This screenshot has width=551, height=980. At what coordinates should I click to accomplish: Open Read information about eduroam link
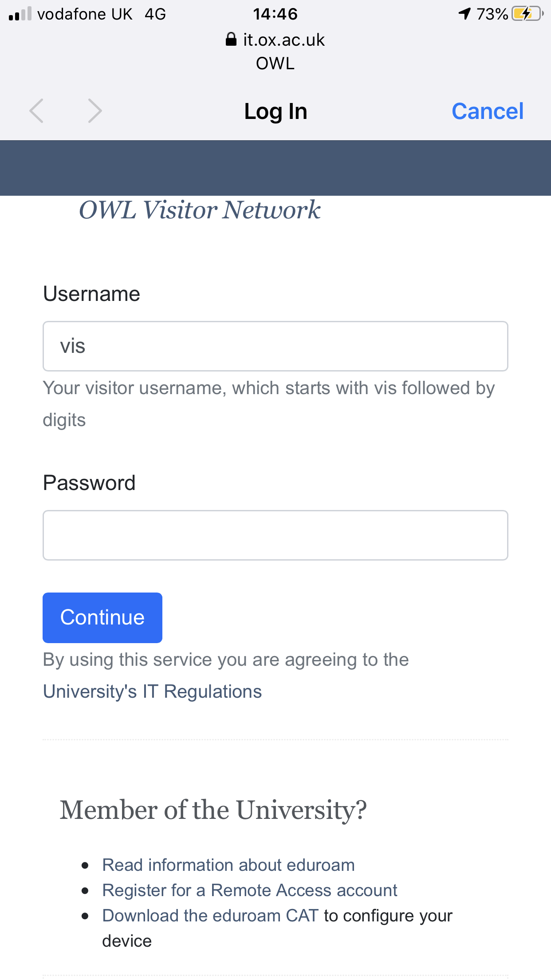228,865
